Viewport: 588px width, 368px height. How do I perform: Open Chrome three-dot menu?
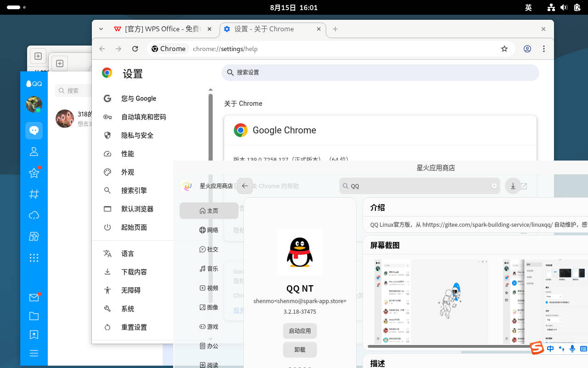[x=544, y=49]
